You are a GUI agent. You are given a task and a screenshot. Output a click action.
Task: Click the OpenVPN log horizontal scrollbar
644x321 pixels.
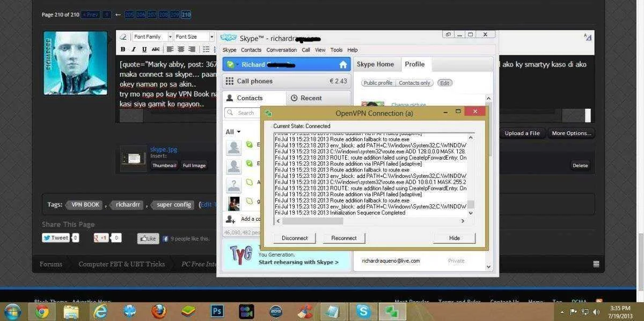pos(371,221)
